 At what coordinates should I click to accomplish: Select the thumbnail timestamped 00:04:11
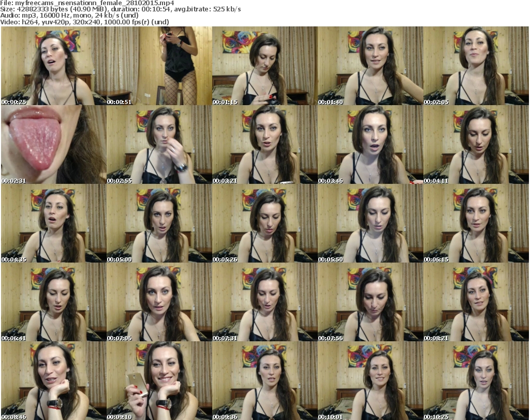click(476, 144)
